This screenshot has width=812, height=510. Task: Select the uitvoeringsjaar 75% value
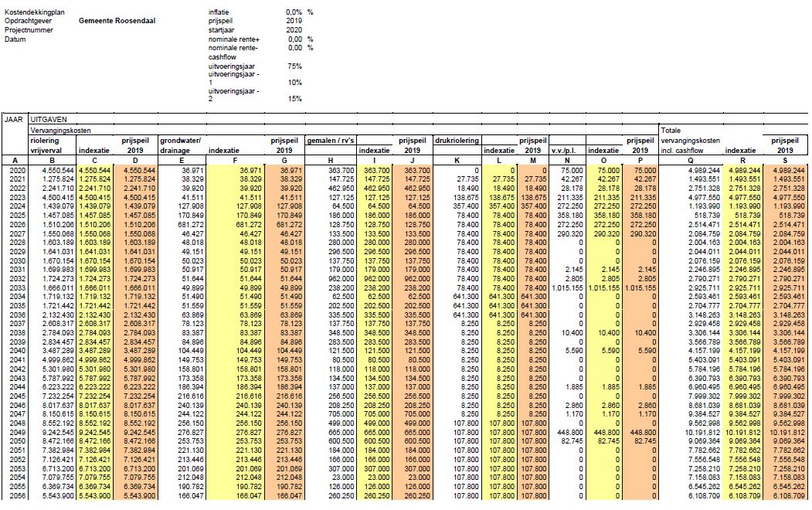(294, 66)
